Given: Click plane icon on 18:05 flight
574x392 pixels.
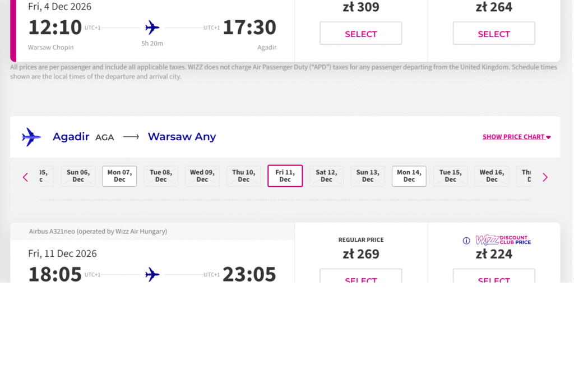Looking at the screenshot, I should coord(152,274).
